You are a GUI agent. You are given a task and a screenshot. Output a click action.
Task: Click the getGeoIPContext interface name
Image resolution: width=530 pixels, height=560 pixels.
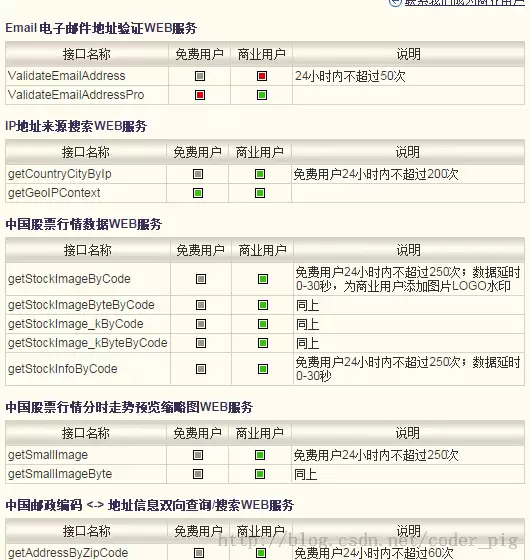click(54, 193)
